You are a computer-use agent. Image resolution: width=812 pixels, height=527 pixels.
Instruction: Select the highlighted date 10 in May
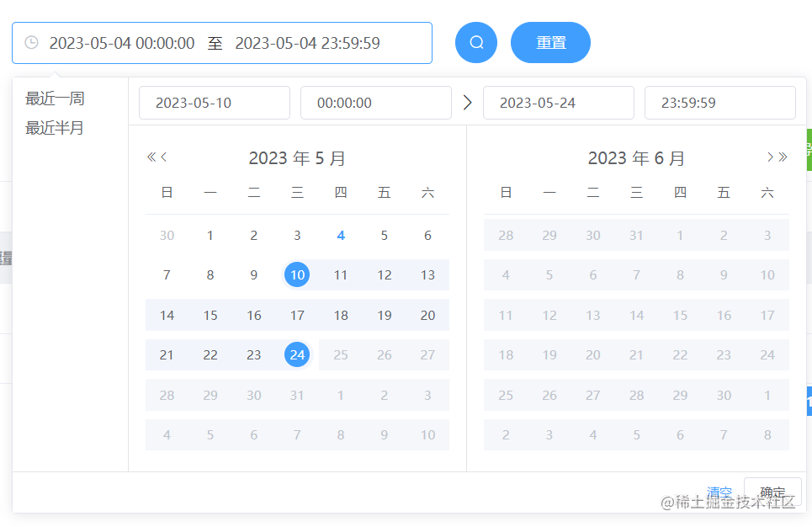pos(296,274)
